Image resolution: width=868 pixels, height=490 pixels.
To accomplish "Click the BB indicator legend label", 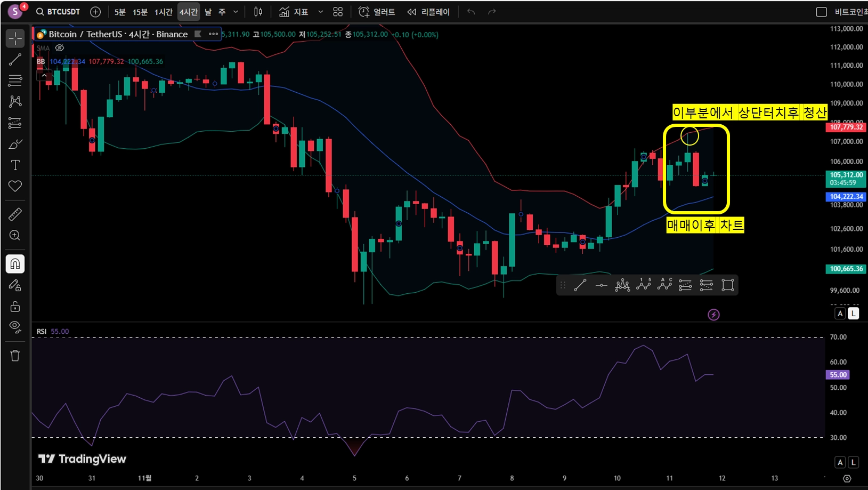I will (x=41, y=61).
